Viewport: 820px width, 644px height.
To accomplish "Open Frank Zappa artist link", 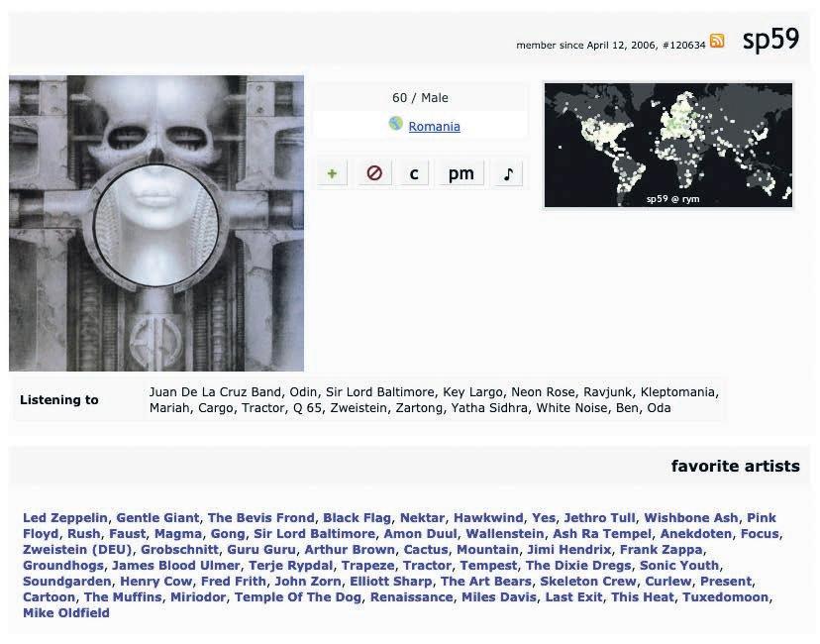I will tap(661, 550).
